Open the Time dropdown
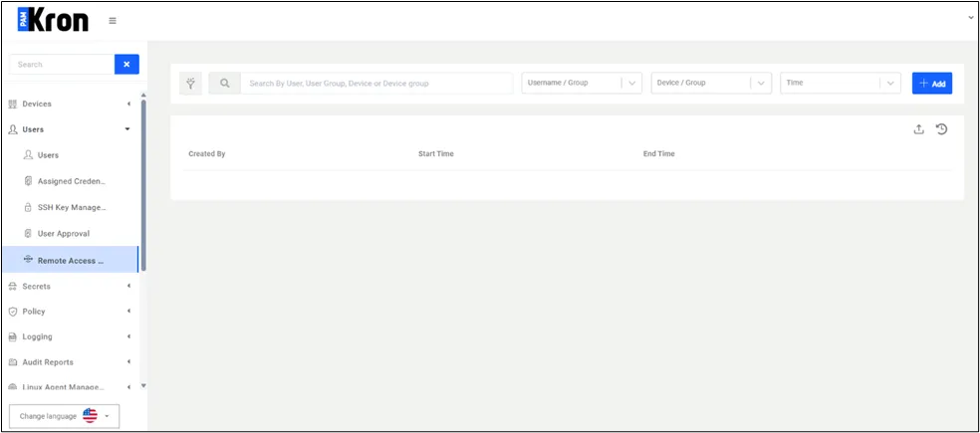This screenshot has height=433, width=980. click(x=841, y=83)
